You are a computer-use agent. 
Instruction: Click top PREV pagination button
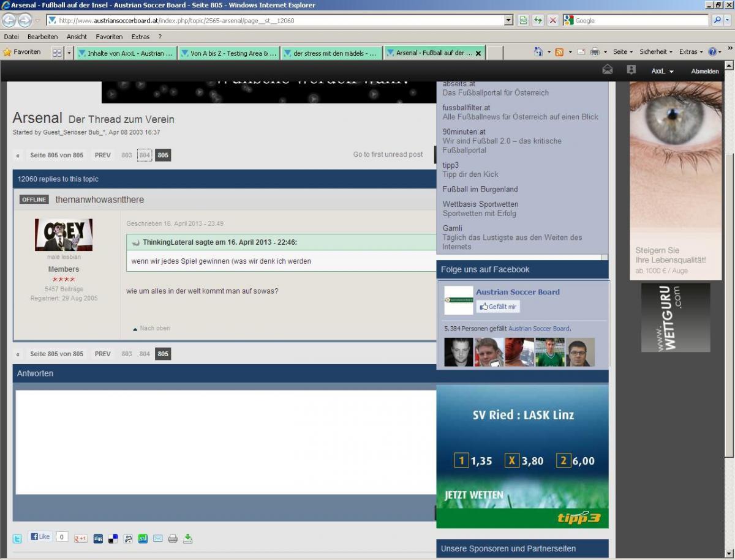click(103, 155)
